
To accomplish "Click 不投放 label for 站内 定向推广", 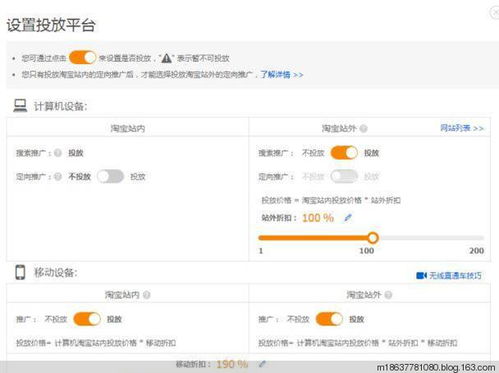I will click(79, 176).
